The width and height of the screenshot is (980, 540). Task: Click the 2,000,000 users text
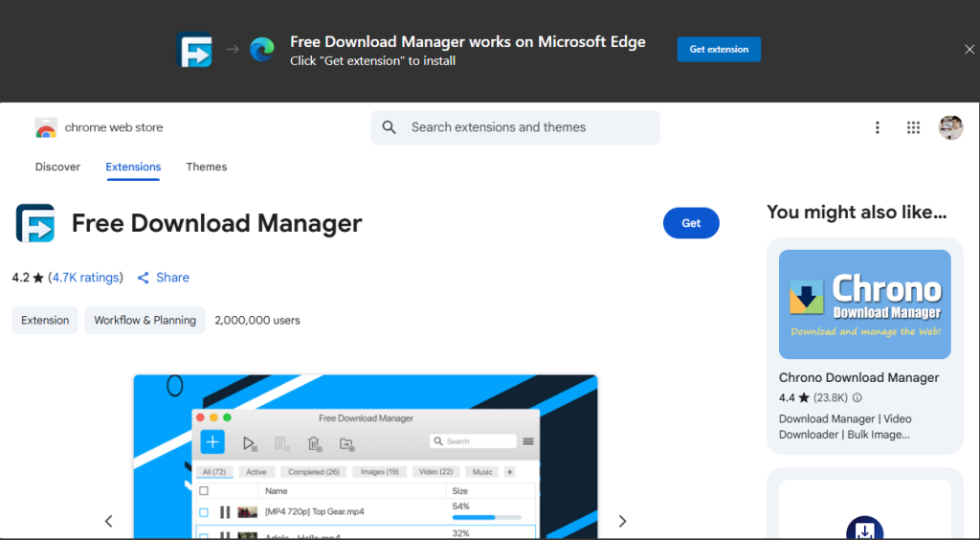(257, 320)
